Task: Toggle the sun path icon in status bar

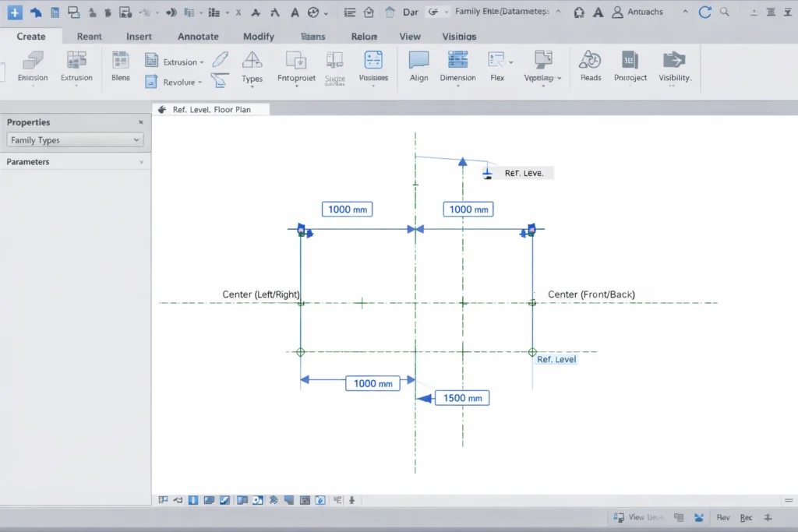Action: (x=274, y=500)
